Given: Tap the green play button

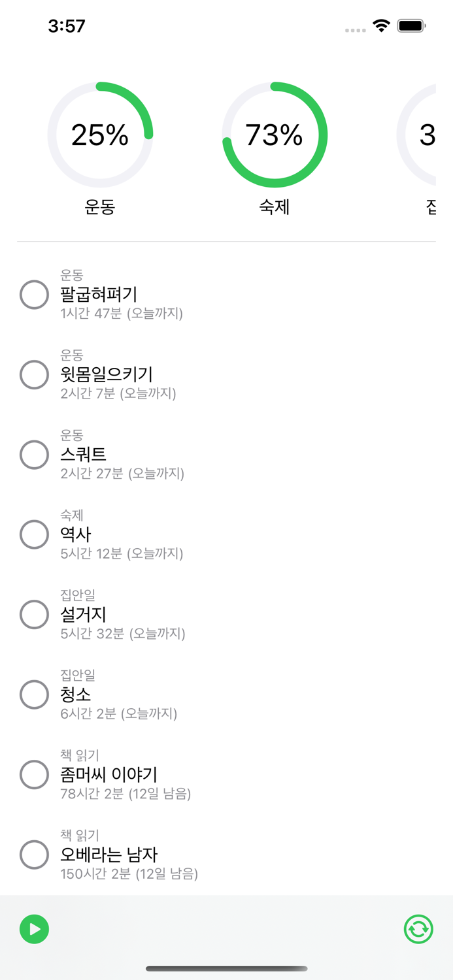Looking at the screenshot, I should [34, 929].
